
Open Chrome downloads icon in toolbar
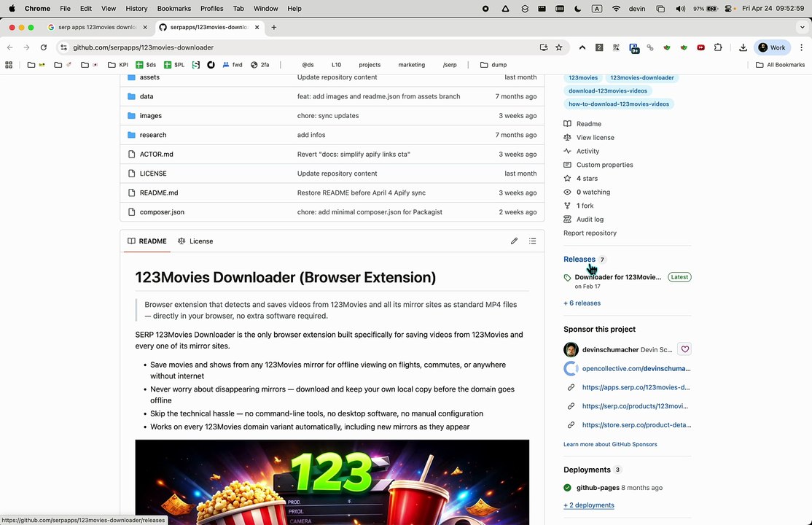[743, 47]
